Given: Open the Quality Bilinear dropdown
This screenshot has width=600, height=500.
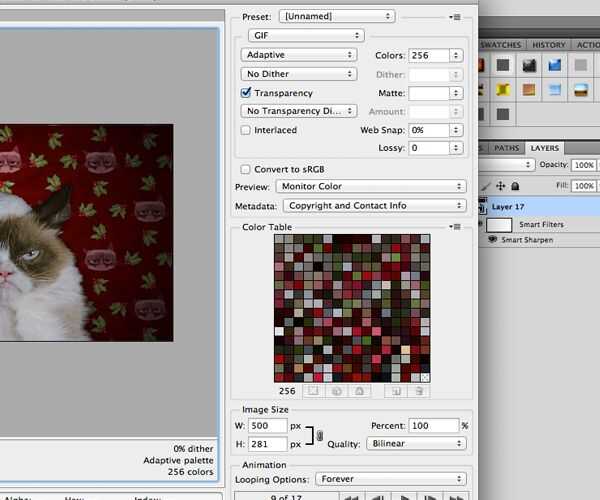Looking at the screenshot, I should coord(416,443).
